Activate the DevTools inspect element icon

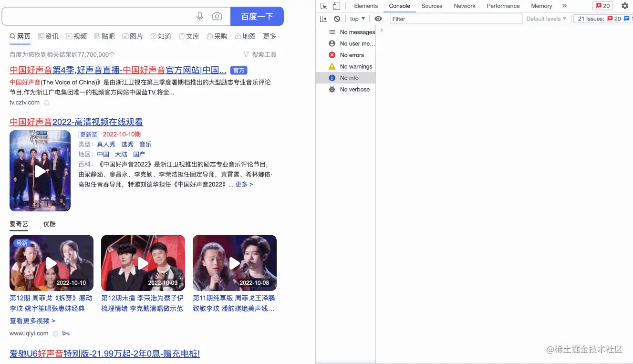point(324,6)
